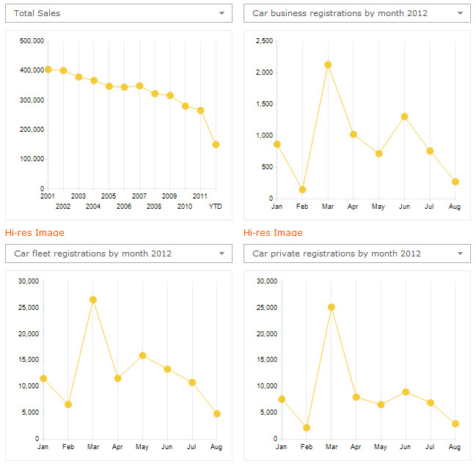The height and width of the screenshot is (466, 476).
Task: Open the Total Sales dropdown
Action: 118,13
